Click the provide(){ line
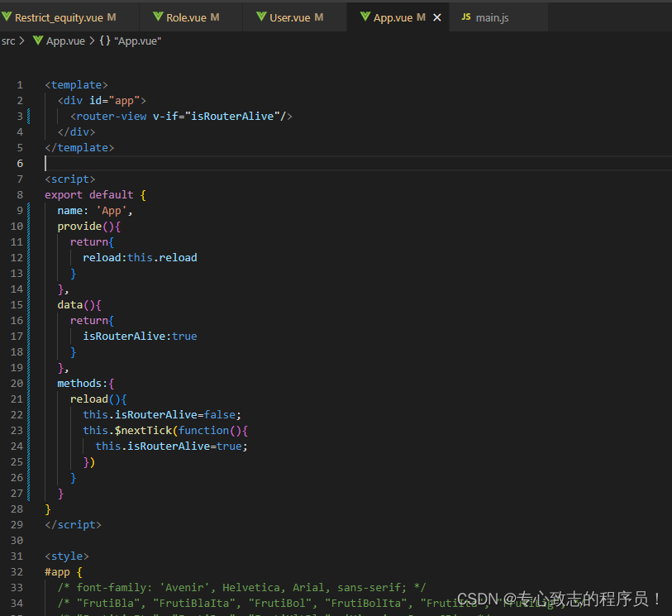This screenshot has height=616, width=672. [x=89, y=227]
